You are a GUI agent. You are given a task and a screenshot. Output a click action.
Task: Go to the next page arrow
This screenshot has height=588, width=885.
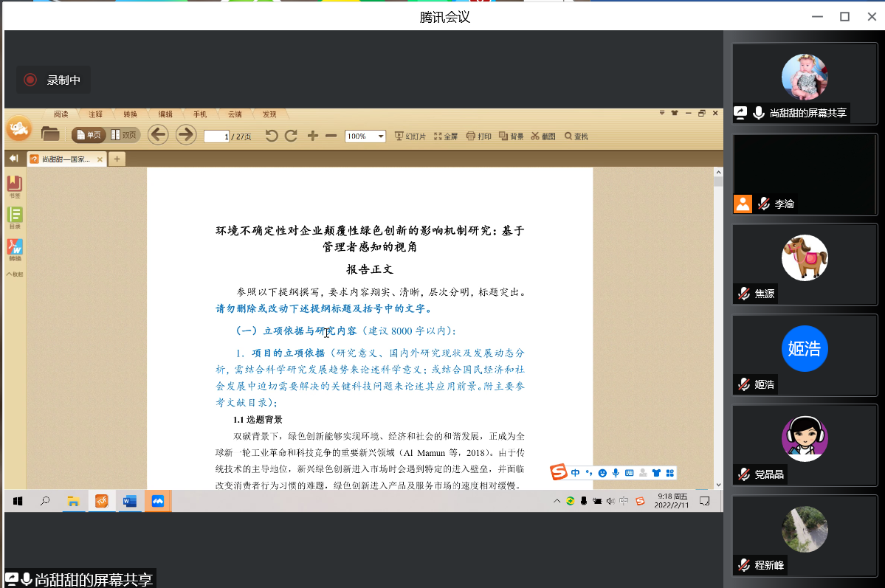click(185, 135)
